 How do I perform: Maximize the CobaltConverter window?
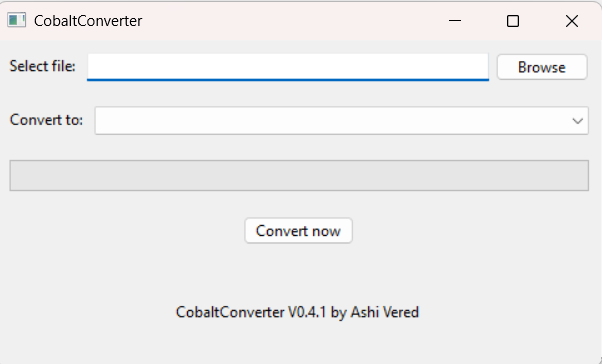(x=513, y=21)
